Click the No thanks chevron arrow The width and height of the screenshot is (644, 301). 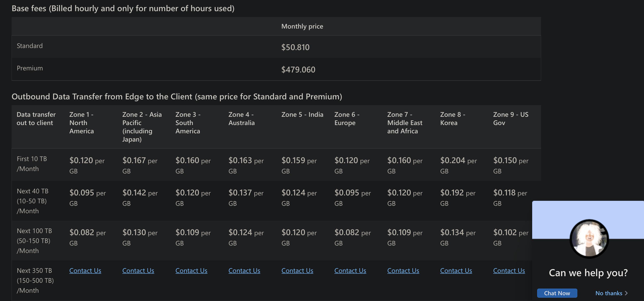pos(626,293)
